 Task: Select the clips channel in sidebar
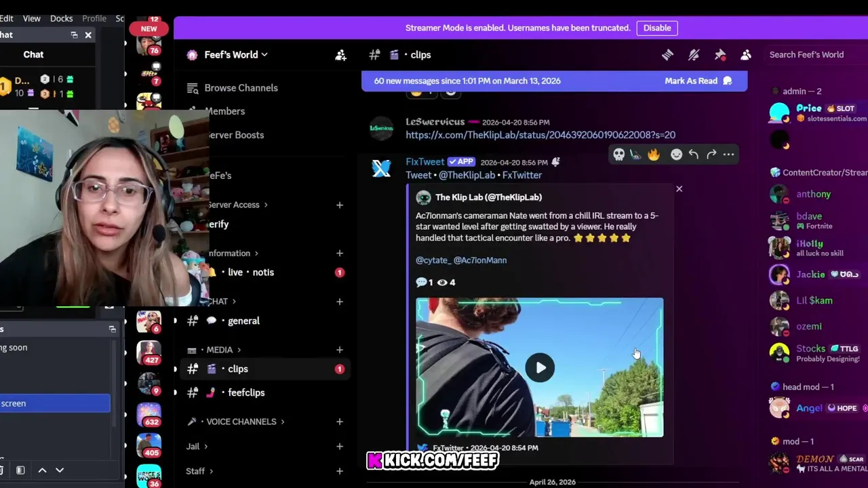point(266,369)
